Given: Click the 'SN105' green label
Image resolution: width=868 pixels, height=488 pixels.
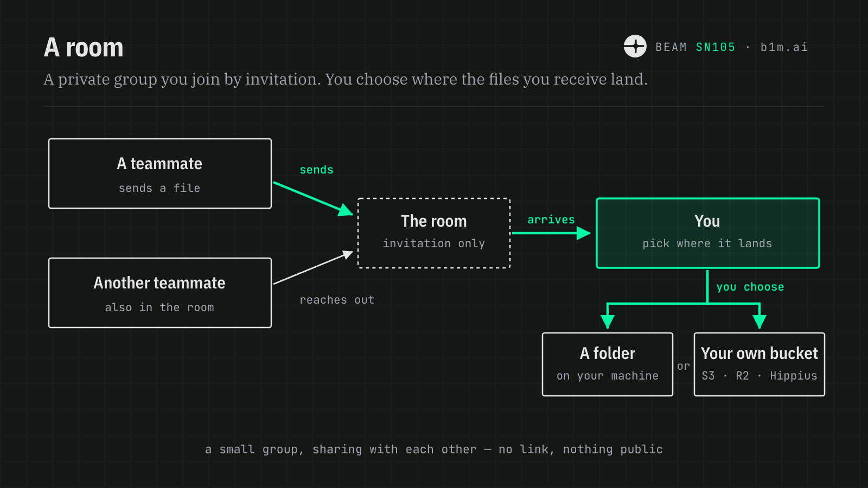Looking at the screenshot, I should (x=716, y=47).
